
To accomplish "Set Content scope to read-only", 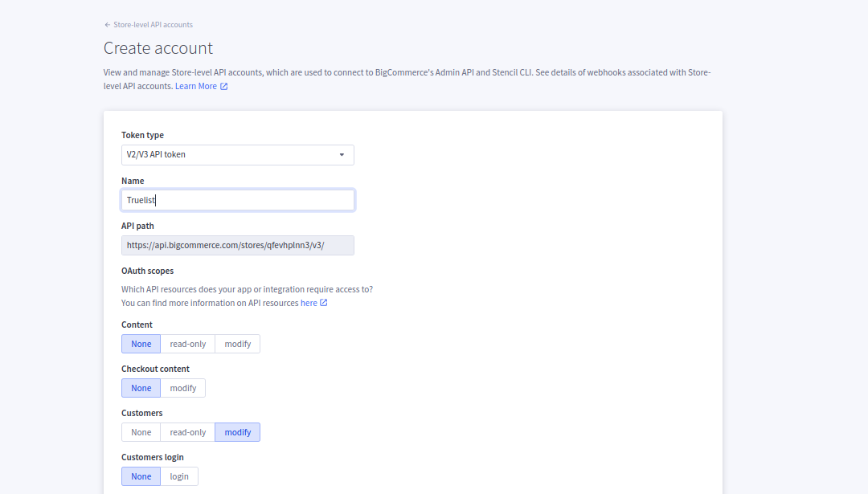I will coord(187,344).
